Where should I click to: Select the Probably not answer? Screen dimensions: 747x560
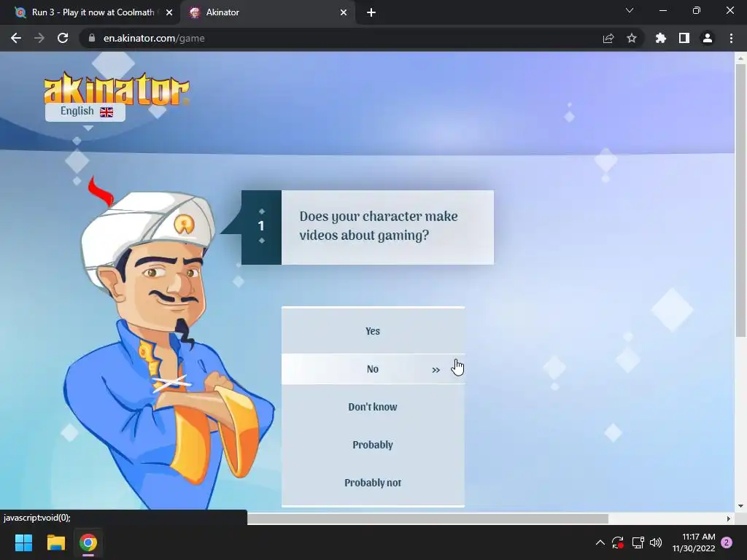pyautogui.click(x=373, y=483)
